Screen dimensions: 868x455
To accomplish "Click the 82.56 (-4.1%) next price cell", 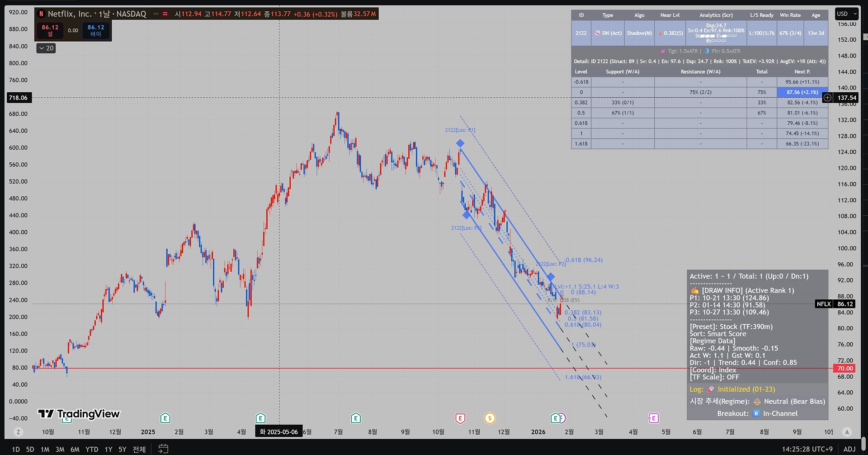I will point(802,103).
